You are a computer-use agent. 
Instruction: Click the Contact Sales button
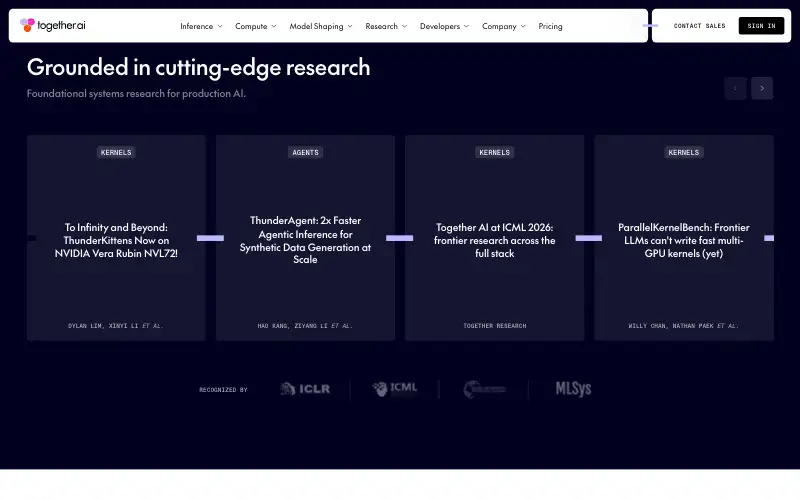coord(699,26)
